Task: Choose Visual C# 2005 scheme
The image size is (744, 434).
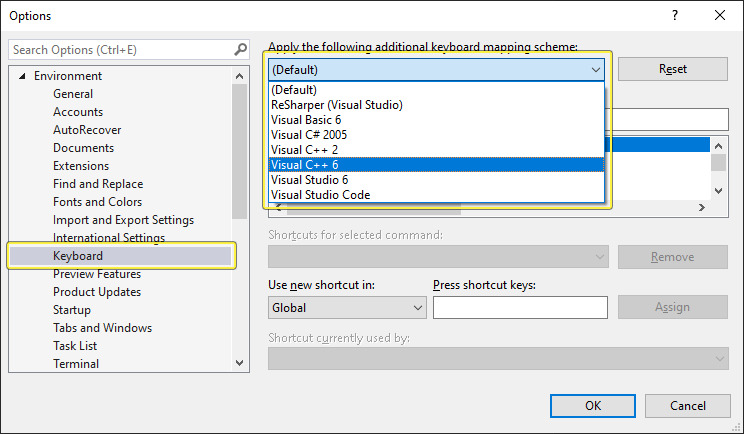Action: click(x=437, y=135)
